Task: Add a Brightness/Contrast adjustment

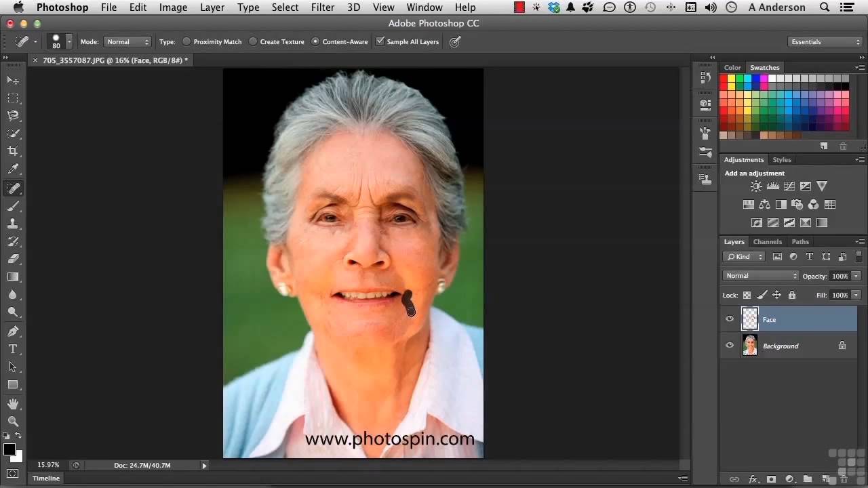Action: (x=756, y=186)
